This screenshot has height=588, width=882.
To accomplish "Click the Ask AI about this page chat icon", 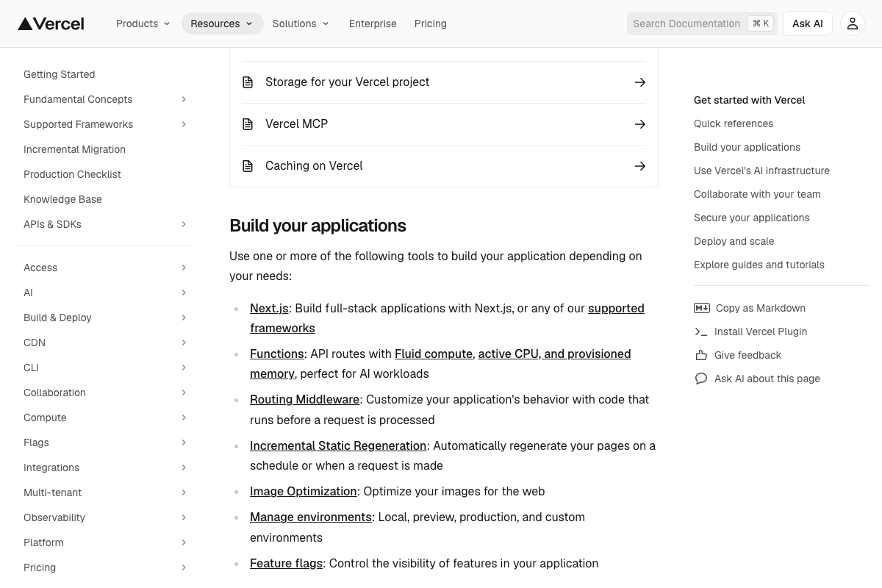I will click(x=701, y=379).
